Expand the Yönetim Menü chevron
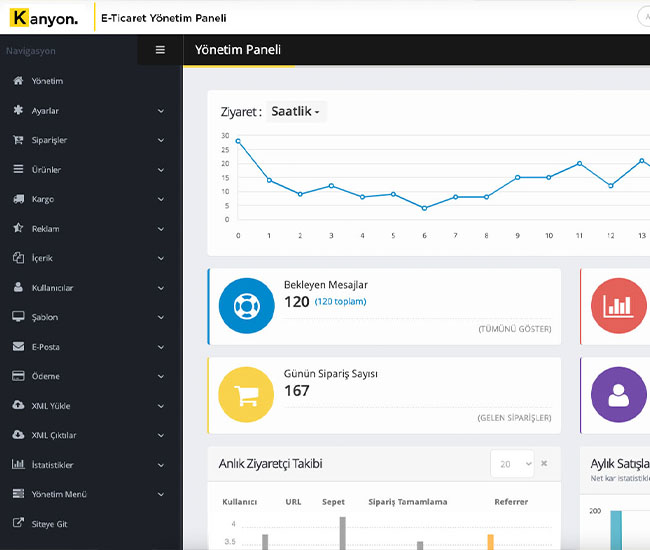Image resolution: width=650 pixels, height=550 pixels. (161, 494)
